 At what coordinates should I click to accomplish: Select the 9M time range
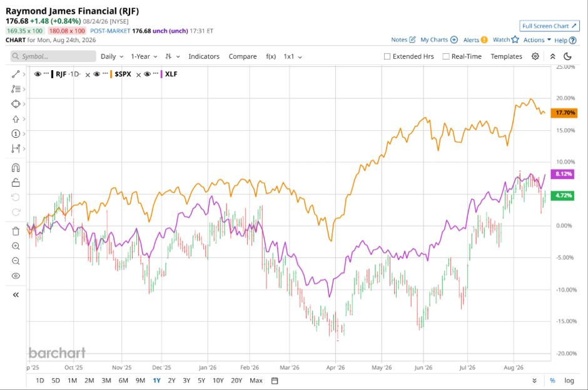click(140, 381)
